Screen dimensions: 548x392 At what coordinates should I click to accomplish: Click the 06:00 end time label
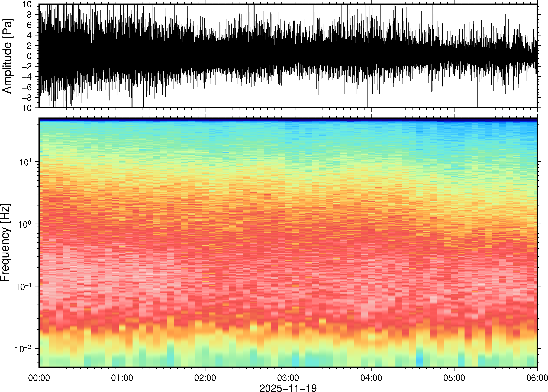point(537,378)
